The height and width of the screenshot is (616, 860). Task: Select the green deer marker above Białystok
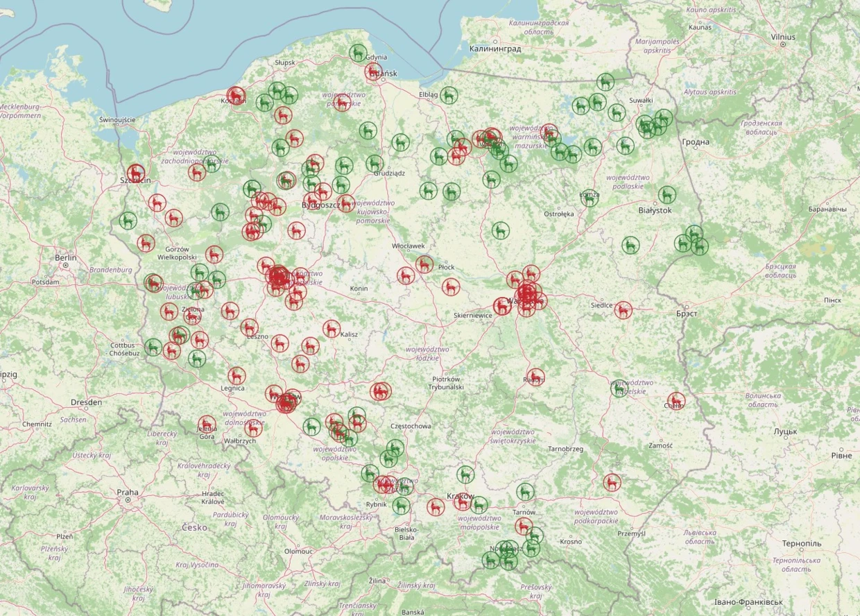667,195
